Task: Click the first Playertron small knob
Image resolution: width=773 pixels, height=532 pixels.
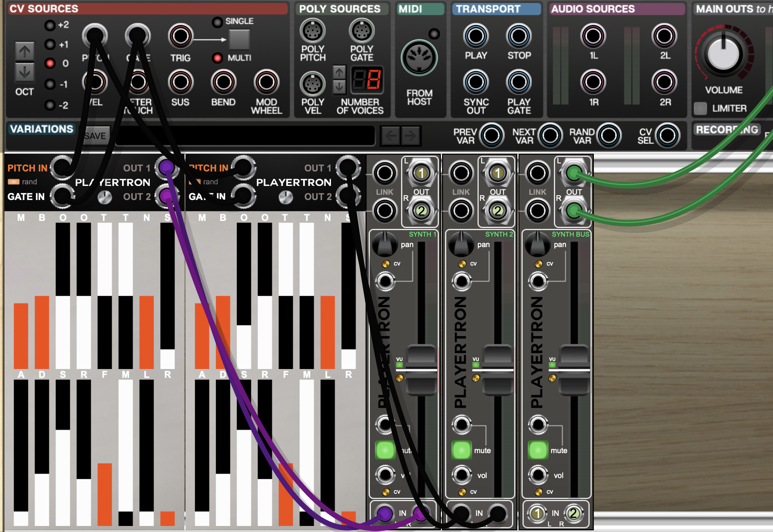Action: [x=105, y=197]
